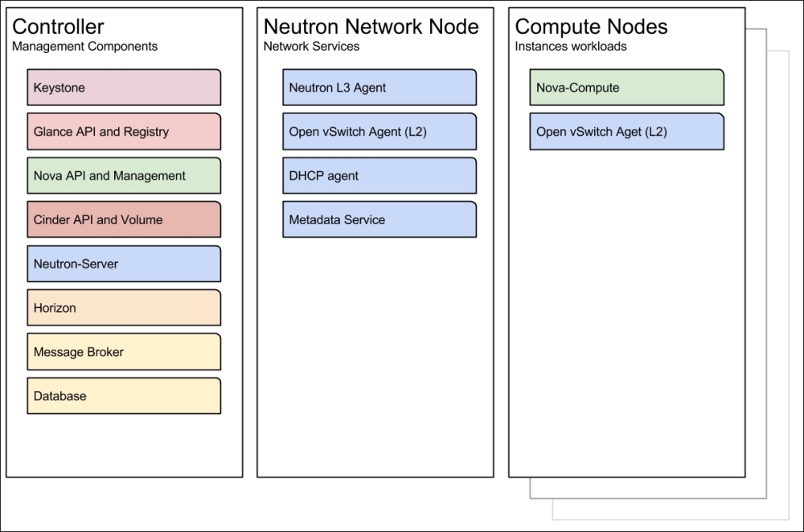Click the Metadata Service box
804x532 pixels.
379,220
